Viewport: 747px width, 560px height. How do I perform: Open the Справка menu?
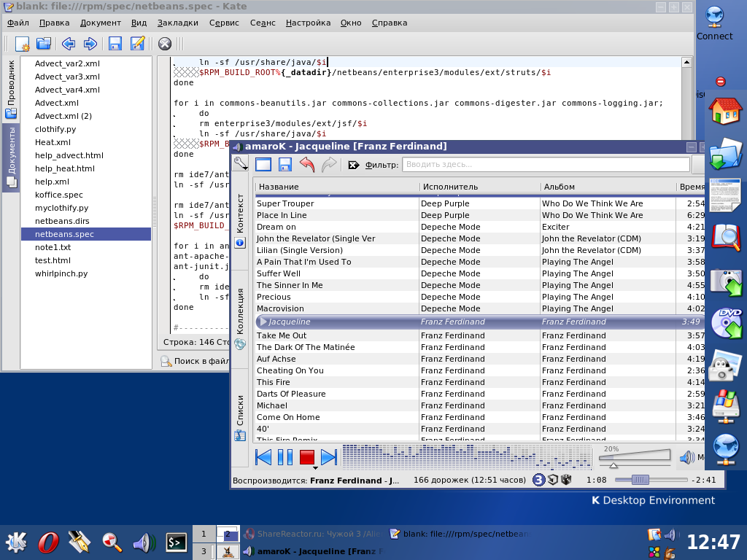pos(390,23)
